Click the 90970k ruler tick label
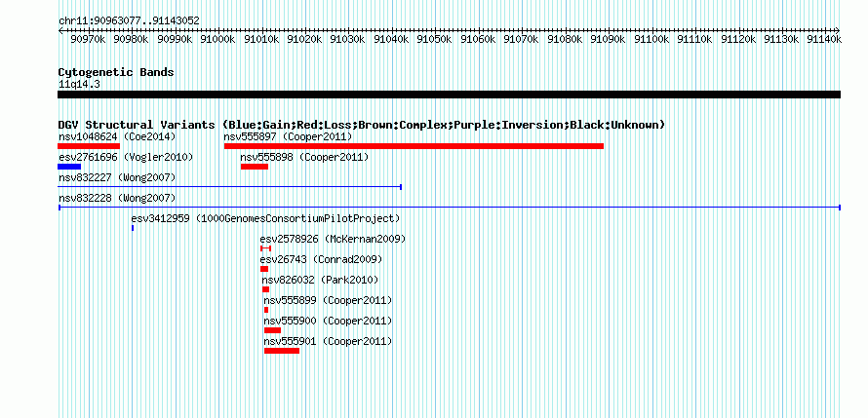Image resolution: width=868 pixels, height=418 pixels. (x=88, y=39)
